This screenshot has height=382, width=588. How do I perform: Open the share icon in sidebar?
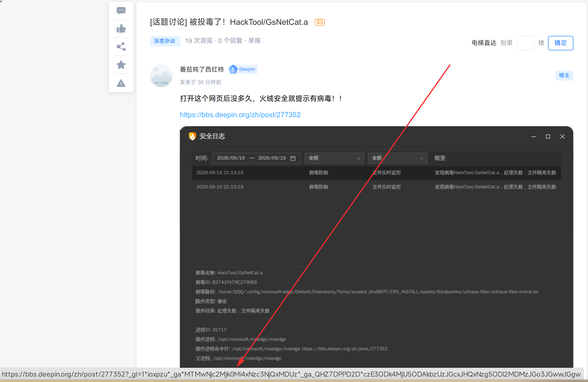(x=121, y=47)
